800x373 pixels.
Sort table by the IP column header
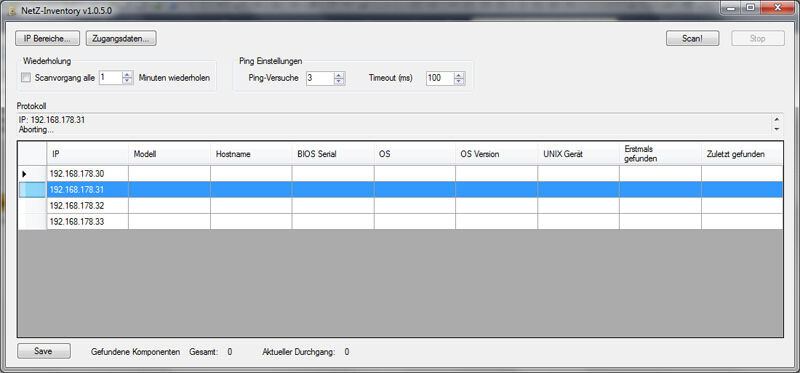88,154
